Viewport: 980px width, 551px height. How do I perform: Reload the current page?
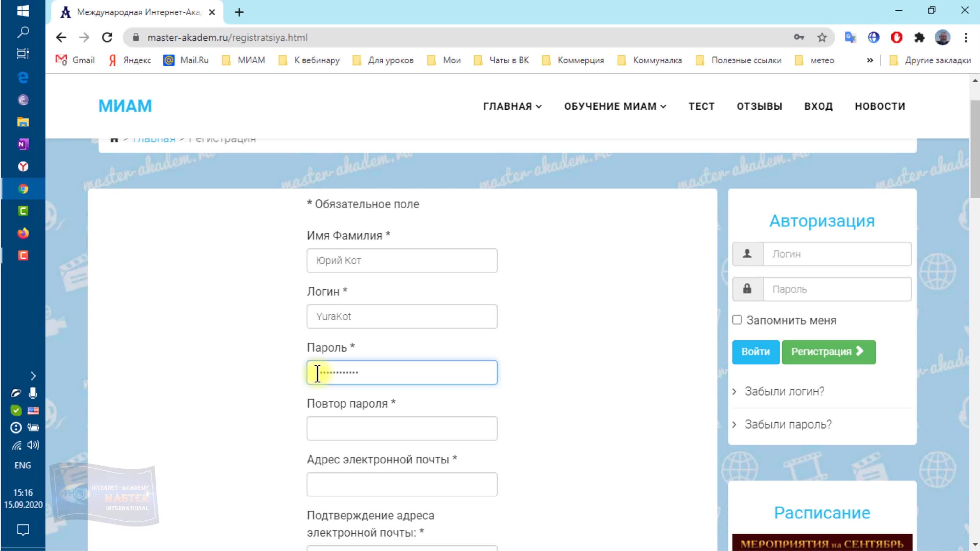tap(107, 37)
